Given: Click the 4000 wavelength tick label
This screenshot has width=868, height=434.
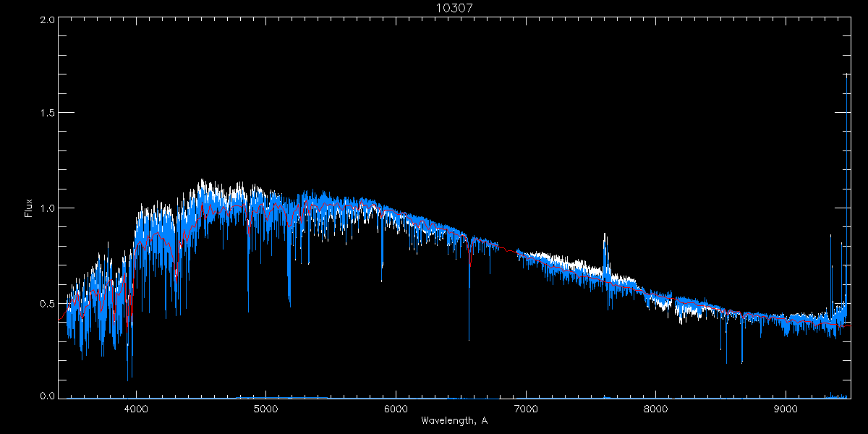Looking at the screenshot, I should click(x=136, y=408).
